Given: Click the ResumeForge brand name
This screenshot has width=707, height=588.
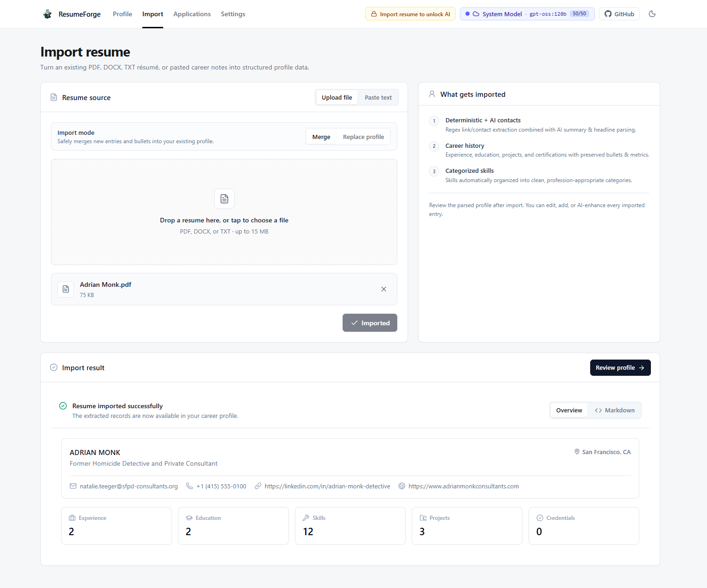Looking at the screenshot, I should 80,14.
